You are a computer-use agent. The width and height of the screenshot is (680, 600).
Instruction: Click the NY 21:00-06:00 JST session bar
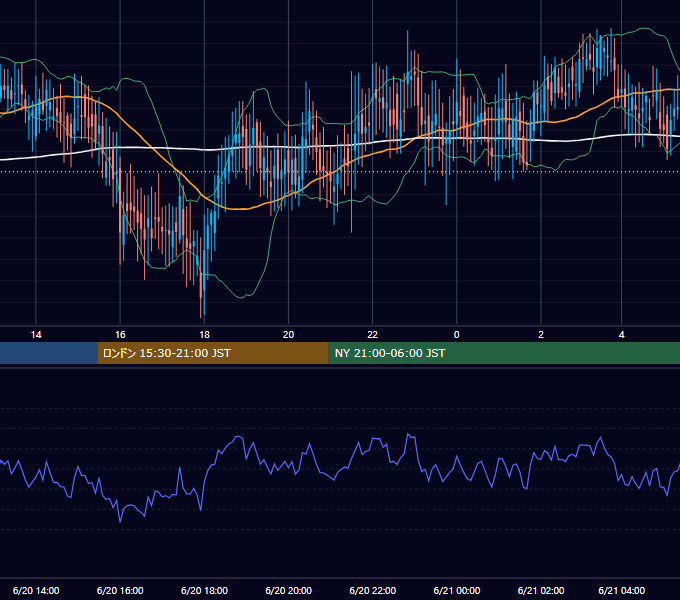[504, 353]
